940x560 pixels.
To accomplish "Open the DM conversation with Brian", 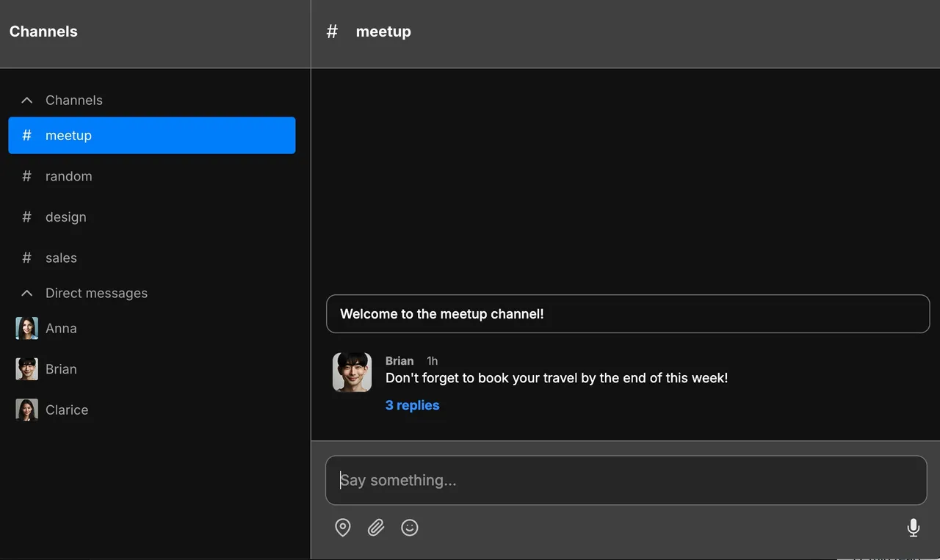I will [x=61, y=369].
